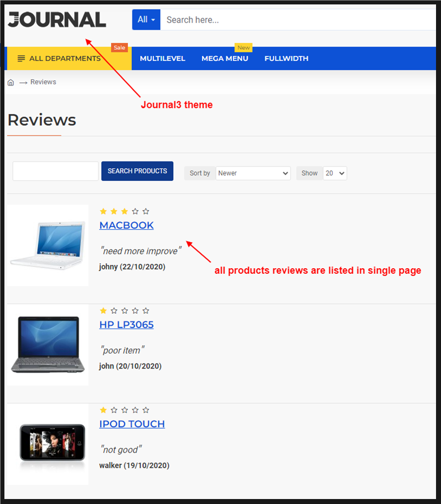This screenshot has width=441, height=504.
Task: Open the All search category dropdown
Action: tap(146, 20)
